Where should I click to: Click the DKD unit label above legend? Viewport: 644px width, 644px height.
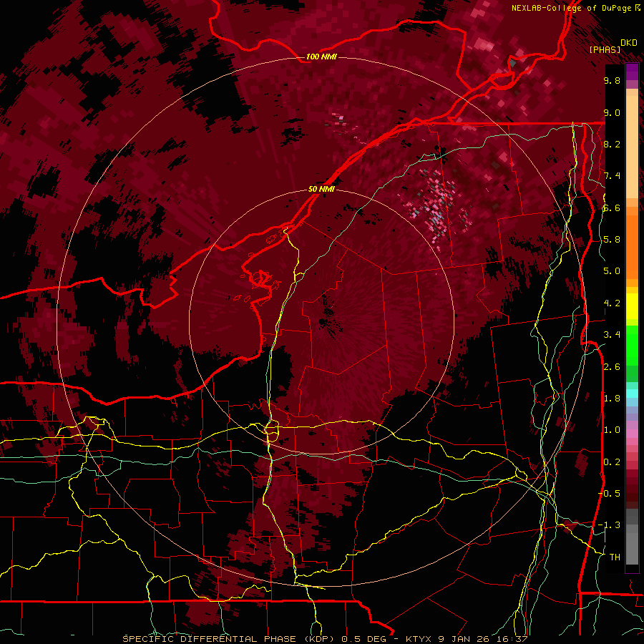click(628, 43)
